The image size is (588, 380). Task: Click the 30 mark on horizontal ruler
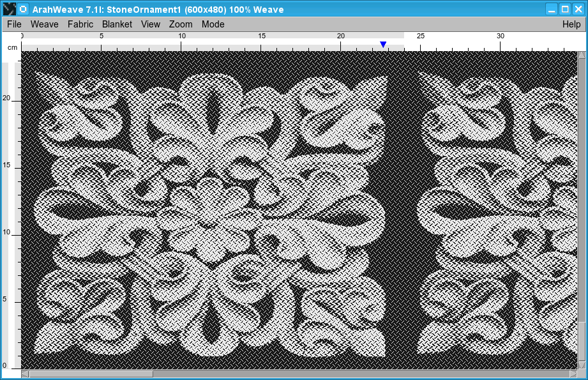coord(501,36)
